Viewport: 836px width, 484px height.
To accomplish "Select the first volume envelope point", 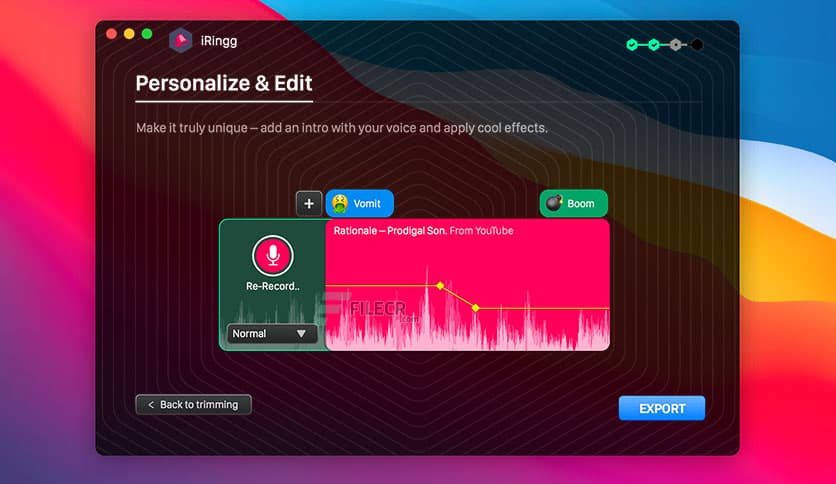I will click(440, 286).
